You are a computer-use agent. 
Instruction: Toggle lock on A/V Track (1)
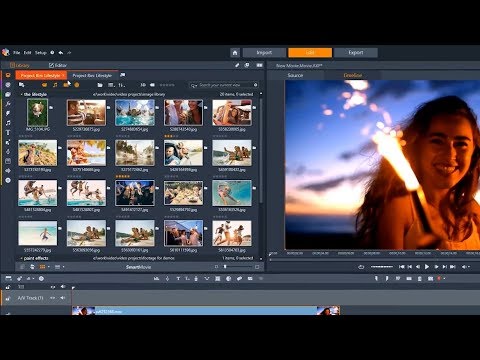[x=8, y=298]
